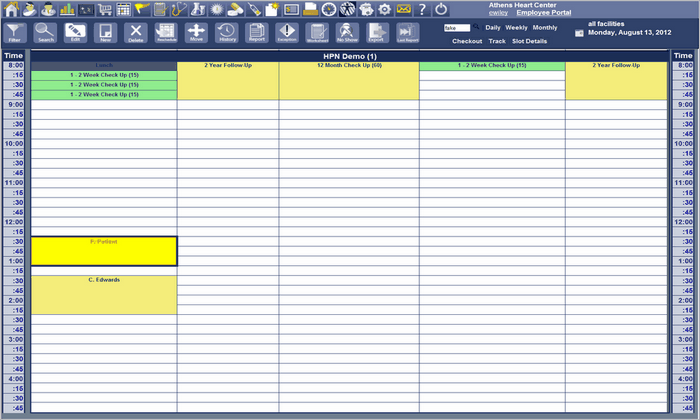Click the Filter funnel icon
700x420 pixels.
click(x=15, y=32)
